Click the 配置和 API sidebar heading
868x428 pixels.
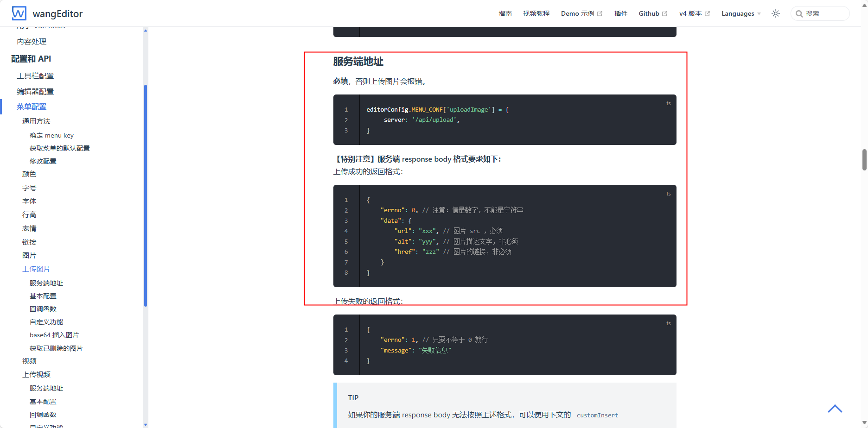(x=31, y=59)
